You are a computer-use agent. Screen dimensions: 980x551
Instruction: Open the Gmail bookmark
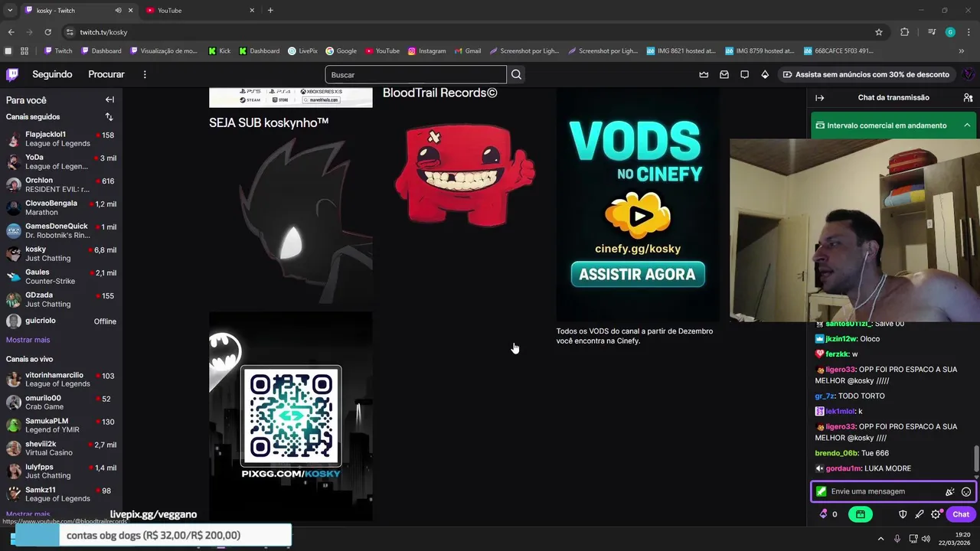pos(467,51)
